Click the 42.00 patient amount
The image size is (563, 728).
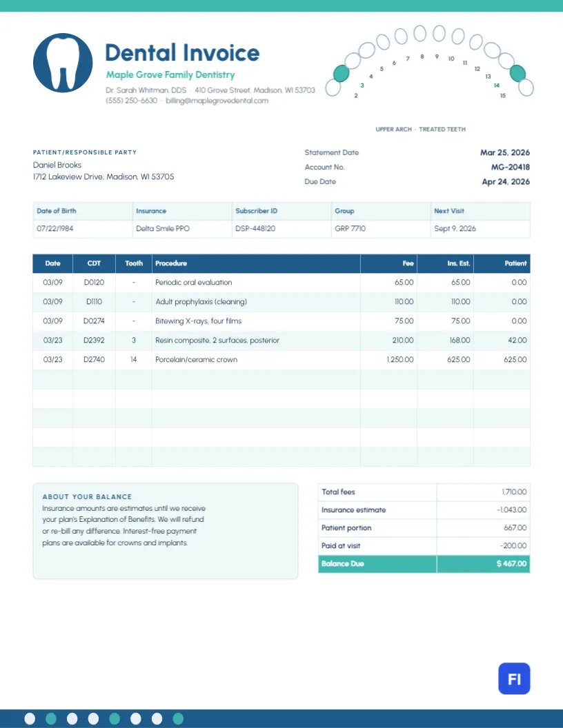coord(517,341)
